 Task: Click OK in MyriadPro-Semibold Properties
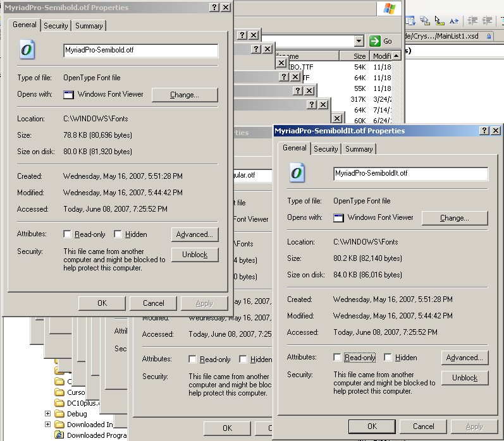(x=102, y=303)
